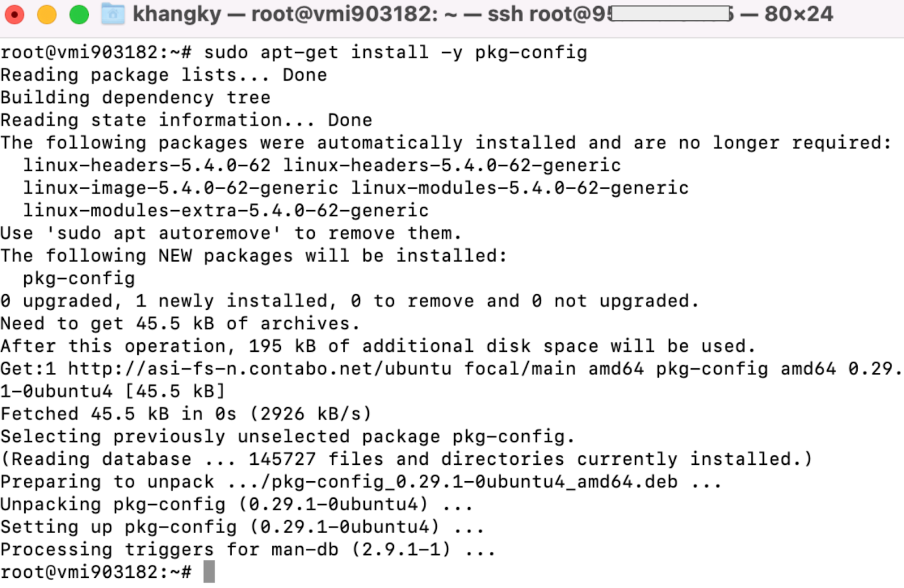The image size is (904, 588).
Task: Close the terminal window with red button
Action: coord(14,14)
